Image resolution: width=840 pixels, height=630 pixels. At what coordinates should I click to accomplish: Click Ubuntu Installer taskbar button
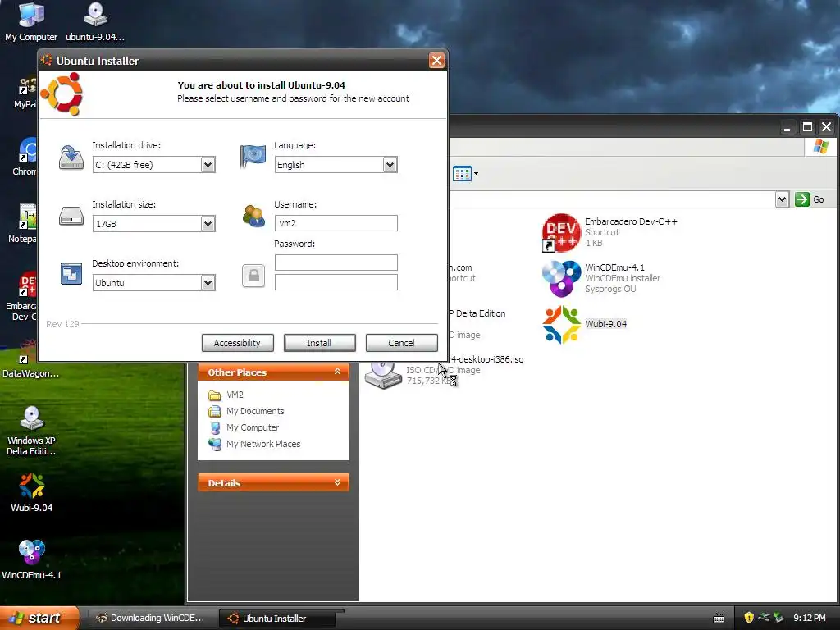[x=277, y=619]
